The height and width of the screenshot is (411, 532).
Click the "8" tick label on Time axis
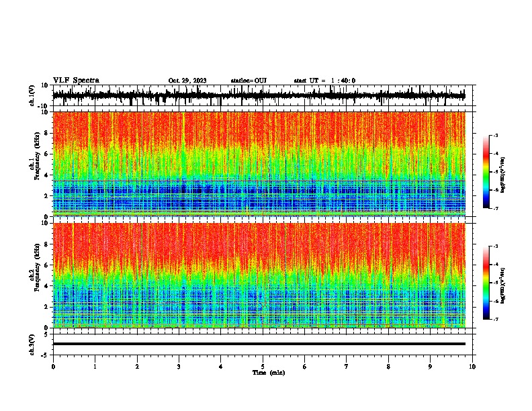[388, 367]
